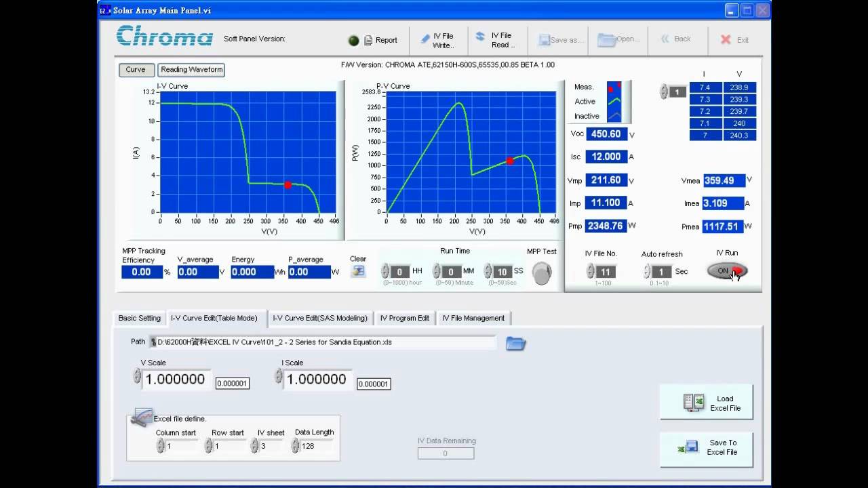Switch to the Curve view
The image size is (868, 488).
pyautogui.click(x=136, y=69)
